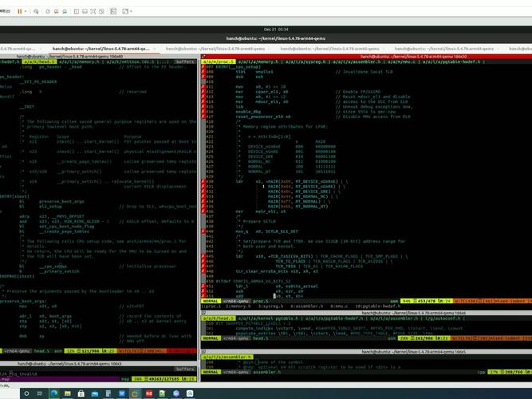This screenshot has height=399, width=532.
Task: Select a/a/k/vmlinux.lds.S buffer in left pane
Action: coord(131,61)
